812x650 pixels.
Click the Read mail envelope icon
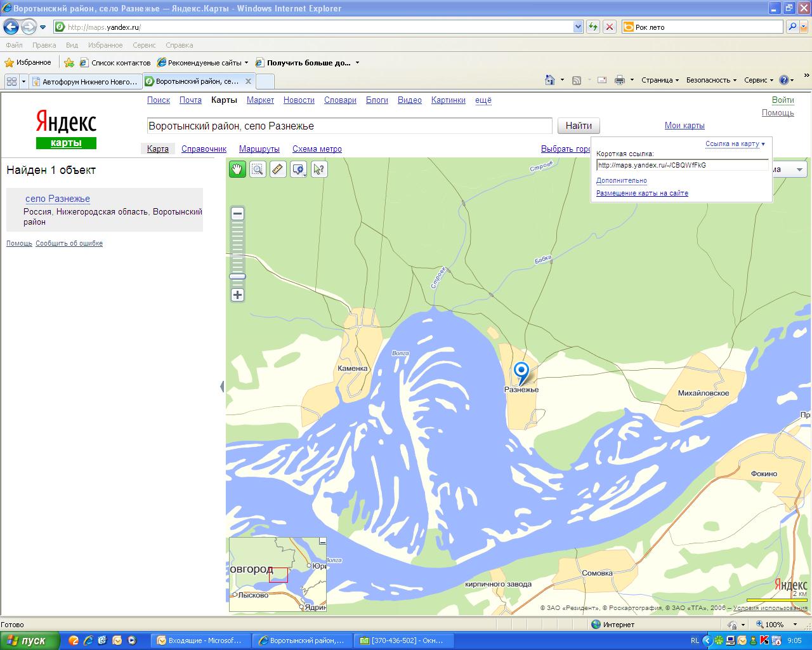(602, 80)
